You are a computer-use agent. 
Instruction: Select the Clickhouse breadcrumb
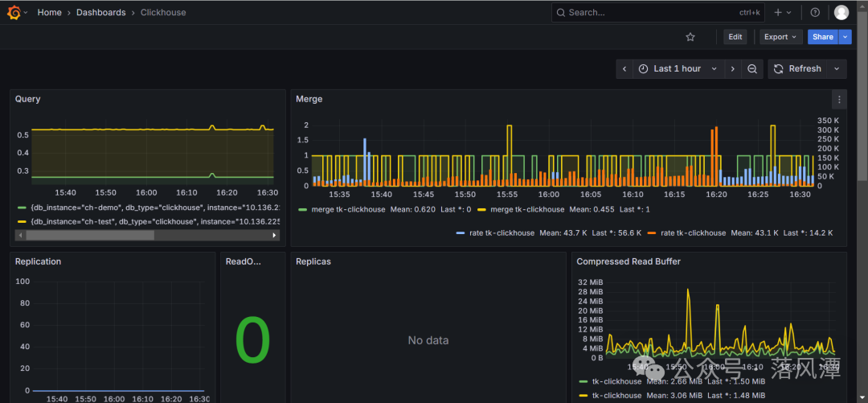click(x=163, y=12)
